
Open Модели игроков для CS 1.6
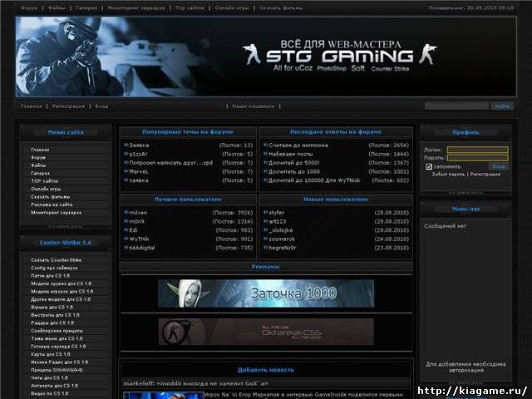tap(62, 292)
